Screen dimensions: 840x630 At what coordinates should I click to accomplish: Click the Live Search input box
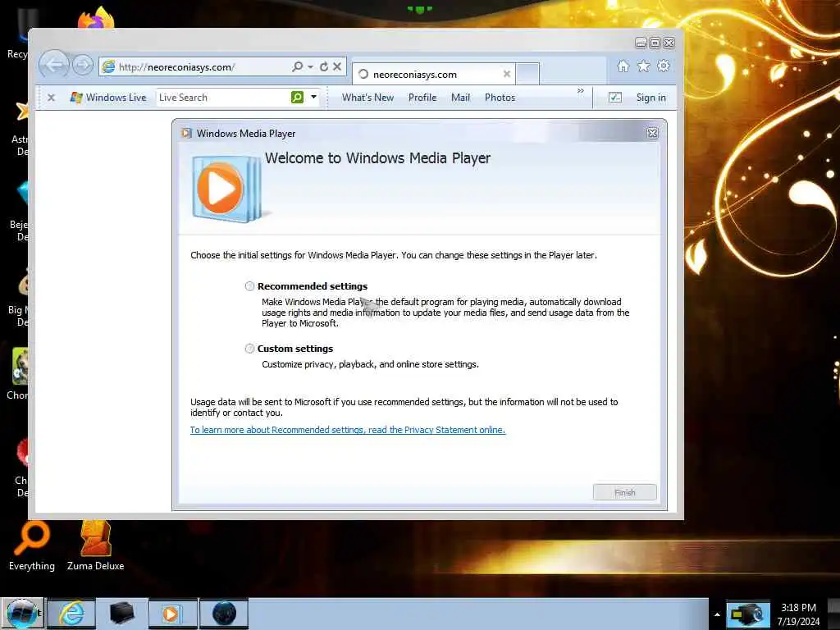tap(222, 98)
